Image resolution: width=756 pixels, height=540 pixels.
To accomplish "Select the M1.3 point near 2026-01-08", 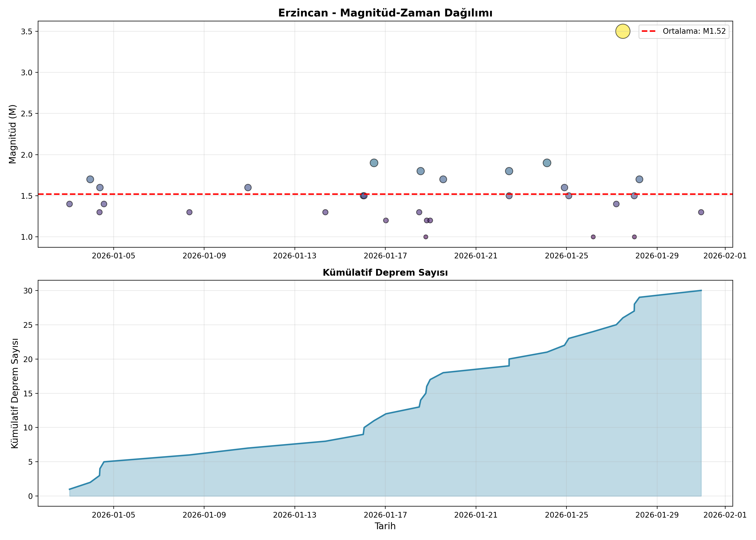I will click(x=190, y=212).
